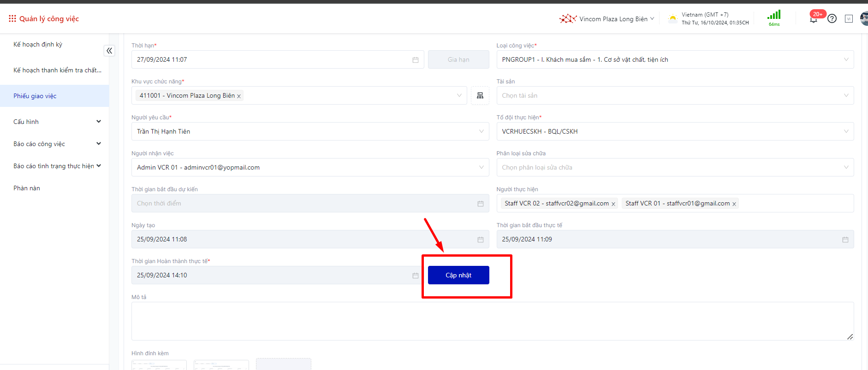Open the notifications bell with 20+ badge
868x370 pixels.
(814, 18)
